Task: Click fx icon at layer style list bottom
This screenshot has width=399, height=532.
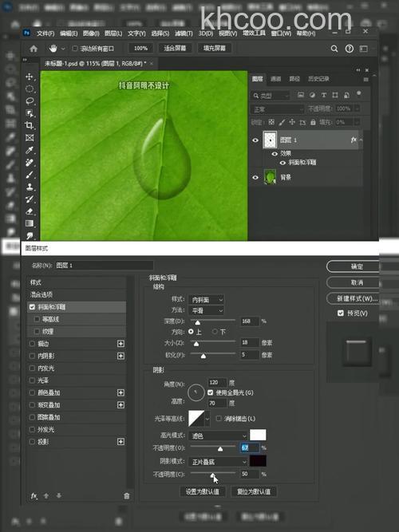Action: tap(34, 495)
